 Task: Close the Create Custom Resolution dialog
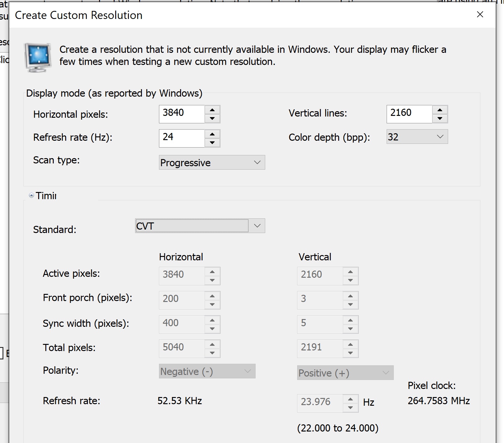pos(480,15)
